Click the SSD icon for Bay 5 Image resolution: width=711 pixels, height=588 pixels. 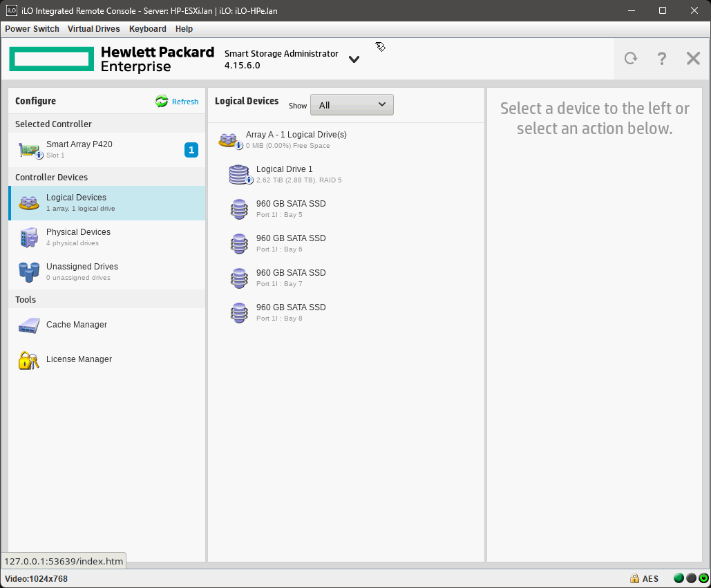pos(239,209)
